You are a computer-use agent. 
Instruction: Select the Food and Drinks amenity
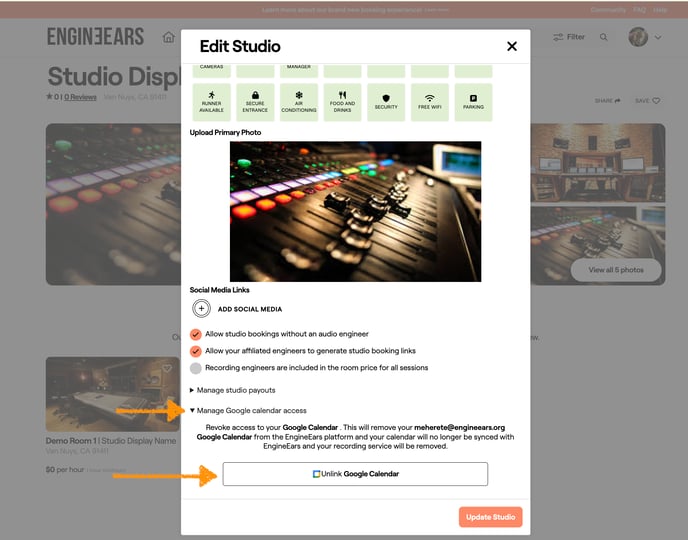pyautogui.click(x=342, y=102)
